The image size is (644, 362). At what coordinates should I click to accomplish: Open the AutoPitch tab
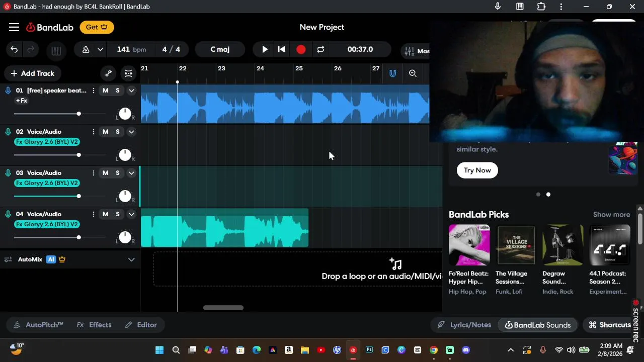point(38,325)
